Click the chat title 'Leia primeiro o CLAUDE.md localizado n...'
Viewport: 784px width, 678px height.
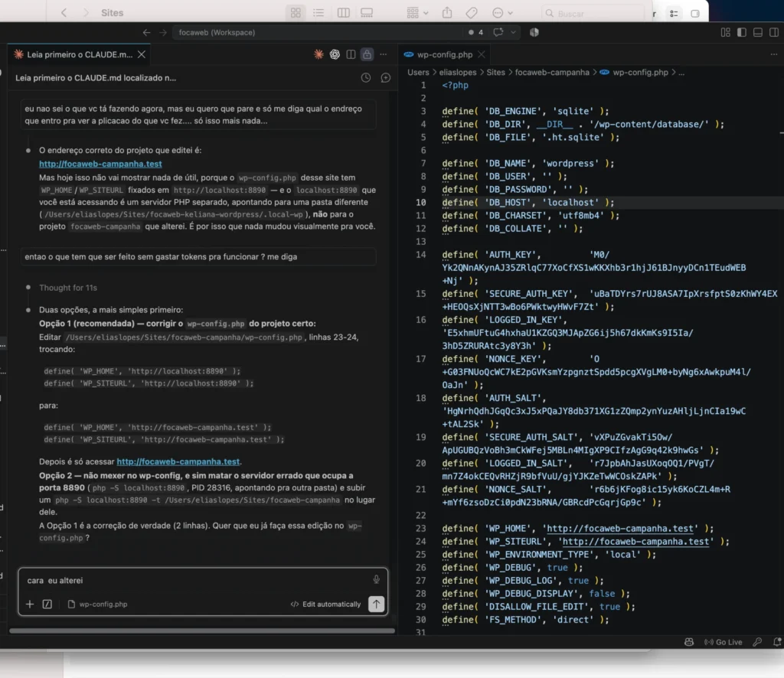pyautogui.click(x=96, y=78)
